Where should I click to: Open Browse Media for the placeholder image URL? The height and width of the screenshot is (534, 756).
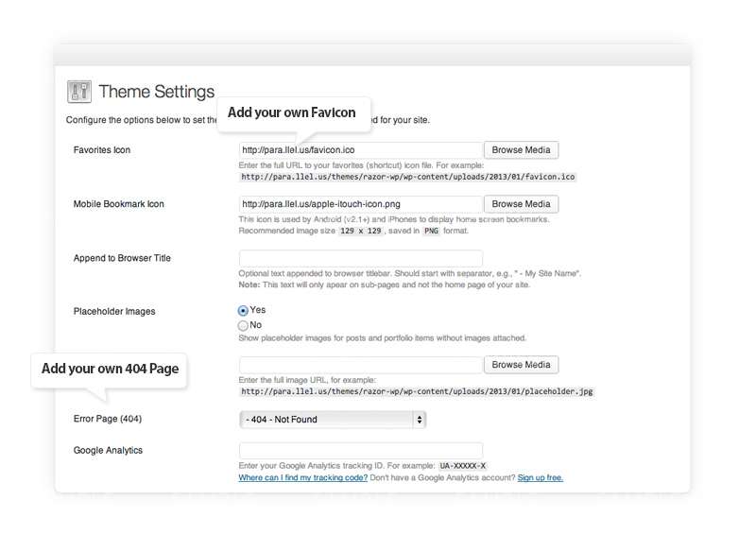click(521, 365)
